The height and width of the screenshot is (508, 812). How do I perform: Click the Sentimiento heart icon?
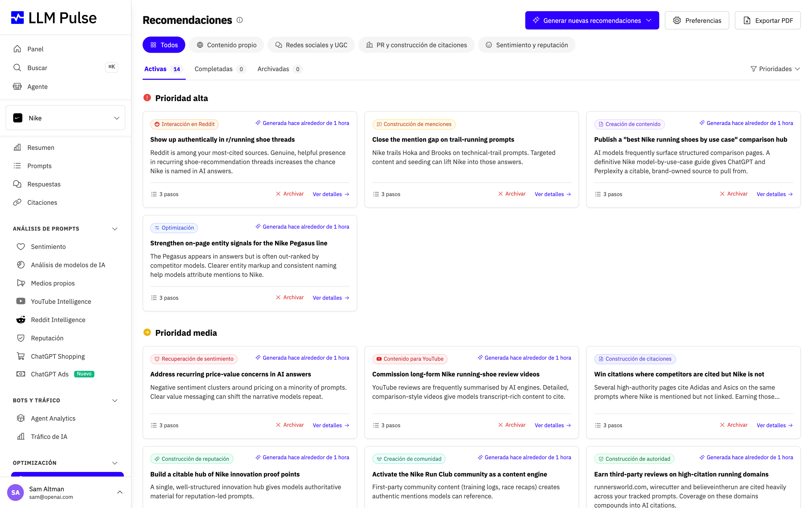click(21, 247)
